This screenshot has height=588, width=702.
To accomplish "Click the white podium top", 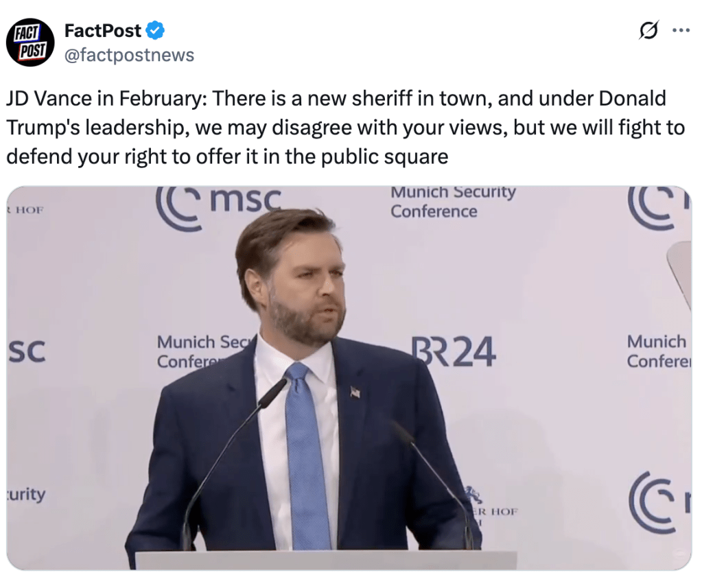I will coord(325,559).
